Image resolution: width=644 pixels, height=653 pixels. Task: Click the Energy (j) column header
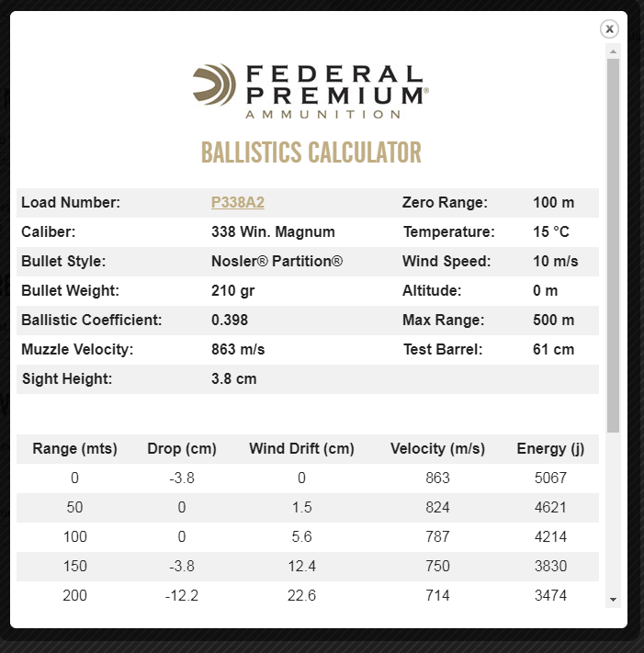coord(551,449)
